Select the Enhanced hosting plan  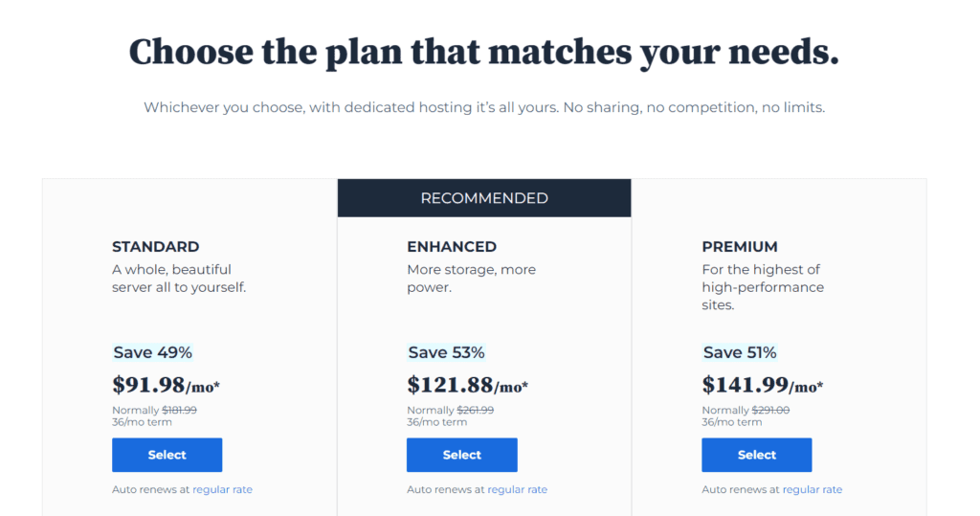[461, 455]
